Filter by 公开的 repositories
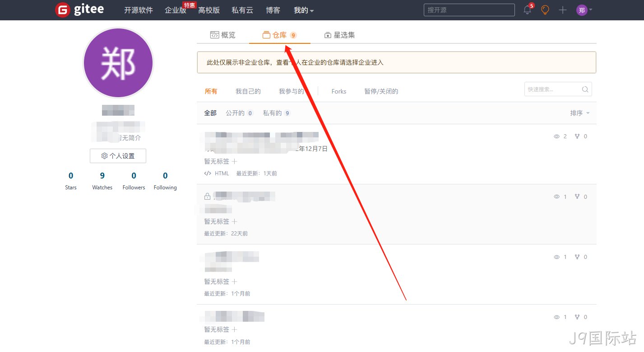This screenshot has height=352, width=644. tap(239, 113)
